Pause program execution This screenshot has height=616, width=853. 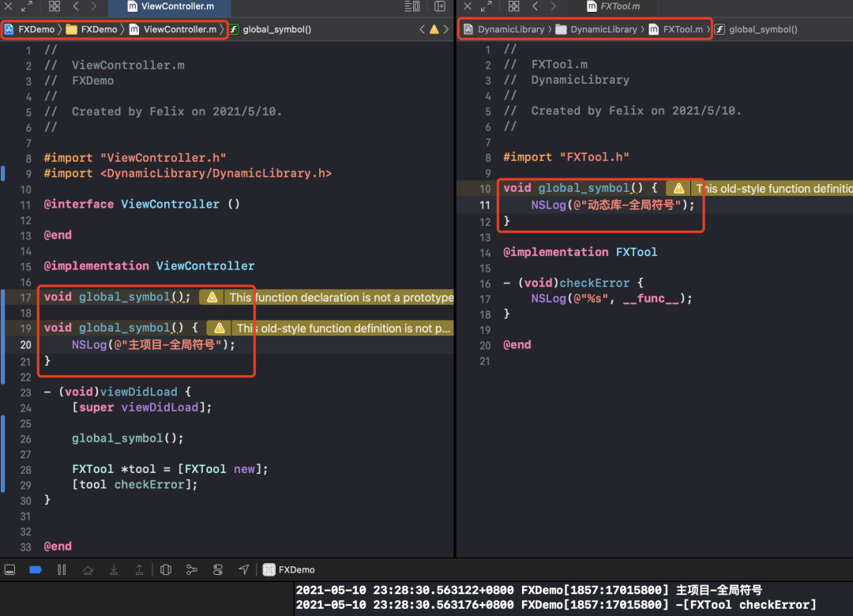[x=62, y=569]
